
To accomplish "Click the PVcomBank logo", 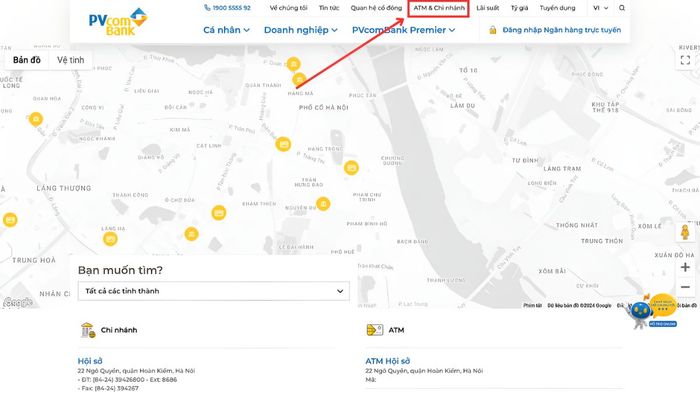I will pos(118,21).
